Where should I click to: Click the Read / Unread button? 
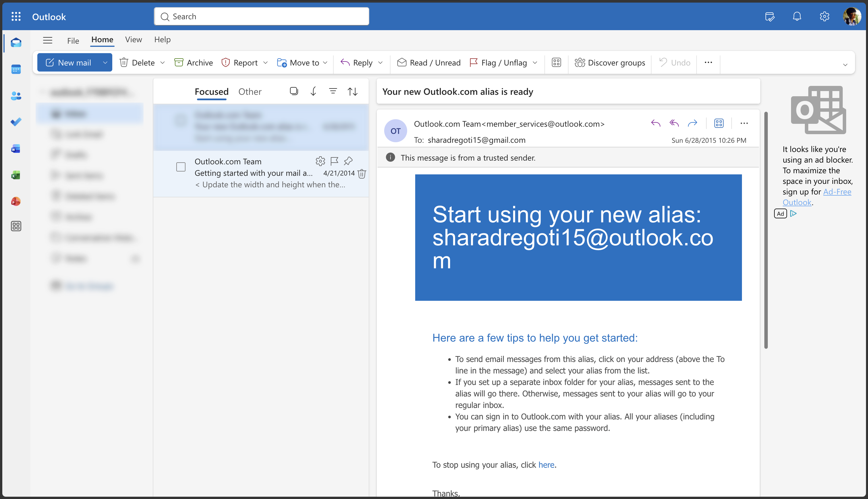tap(428, 62)
